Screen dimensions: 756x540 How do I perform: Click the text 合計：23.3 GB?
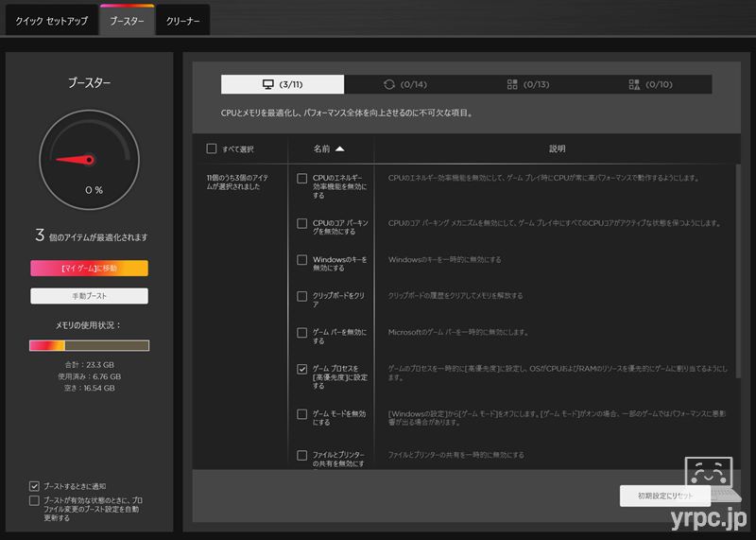[x=89, y=365]
